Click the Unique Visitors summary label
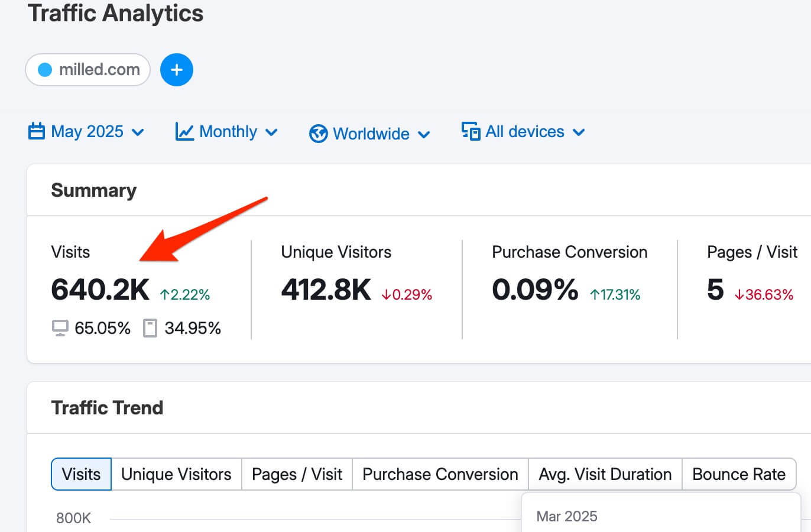 pos(336,252)
